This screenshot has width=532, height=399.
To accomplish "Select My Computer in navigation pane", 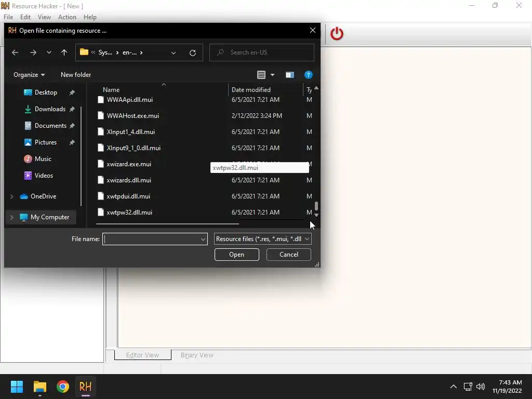I will [x=49, y=217].
